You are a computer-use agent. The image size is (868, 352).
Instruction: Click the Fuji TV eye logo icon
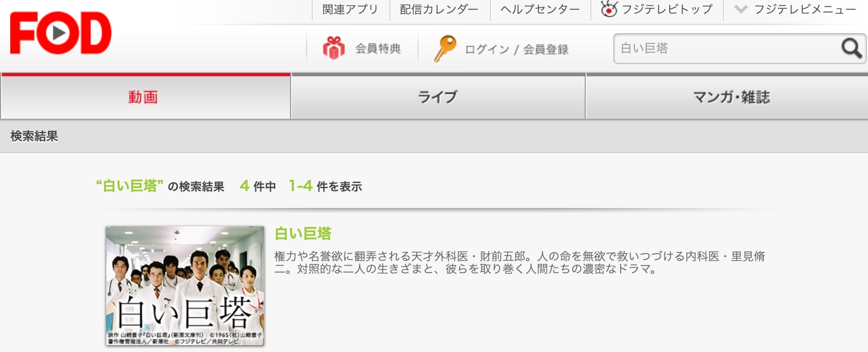(x=609, y=9)
